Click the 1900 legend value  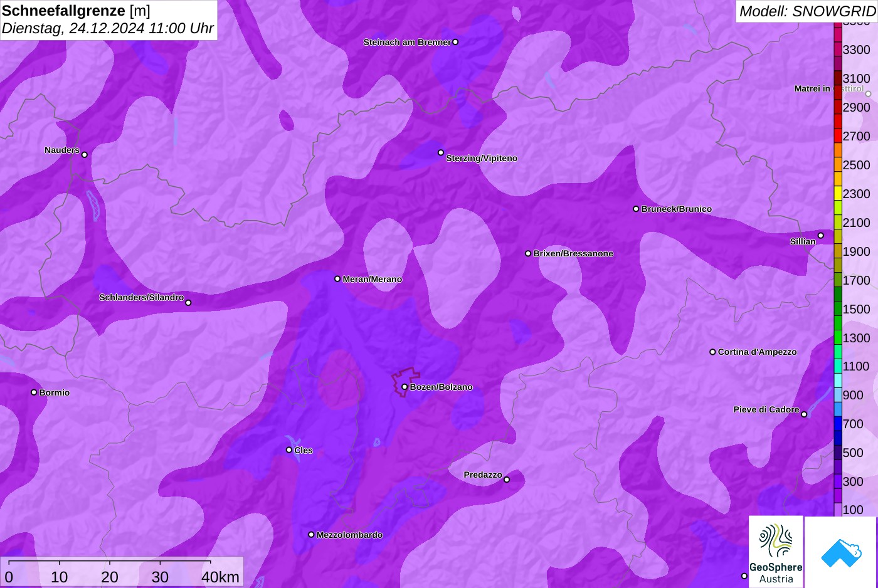click(x=856, y=251)
